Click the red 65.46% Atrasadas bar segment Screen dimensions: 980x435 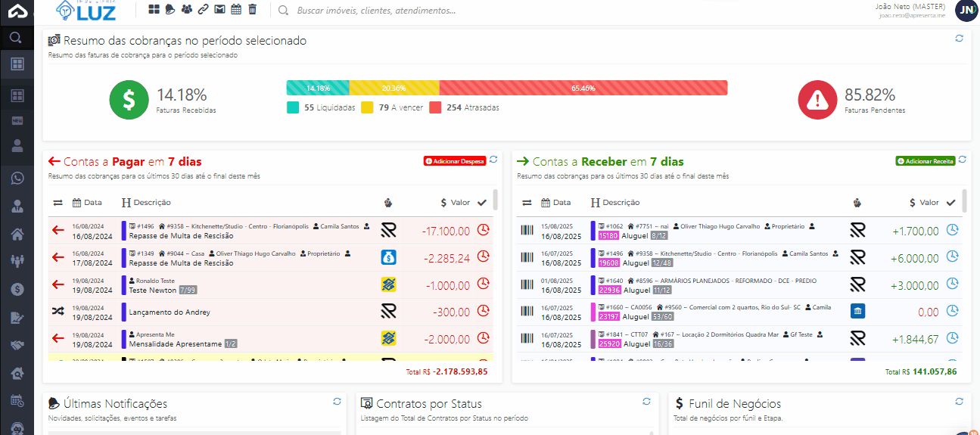pos(583,88)
